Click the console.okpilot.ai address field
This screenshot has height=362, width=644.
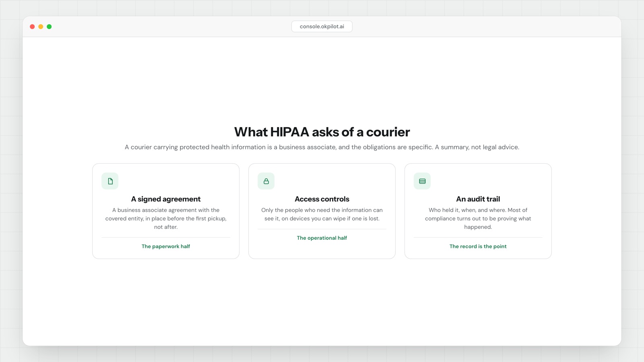point(322,27)
